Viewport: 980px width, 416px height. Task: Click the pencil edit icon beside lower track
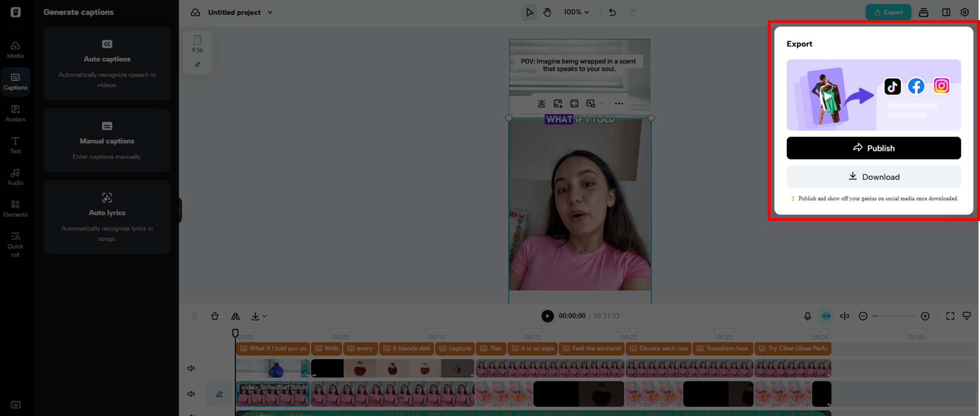[219, 394]
